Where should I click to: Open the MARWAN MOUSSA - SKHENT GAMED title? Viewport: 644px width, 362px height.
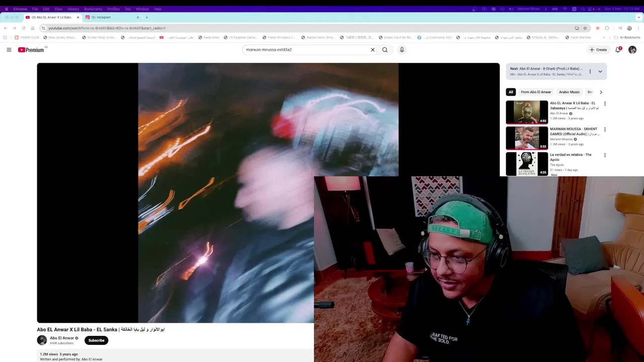[x=574, y=131]
